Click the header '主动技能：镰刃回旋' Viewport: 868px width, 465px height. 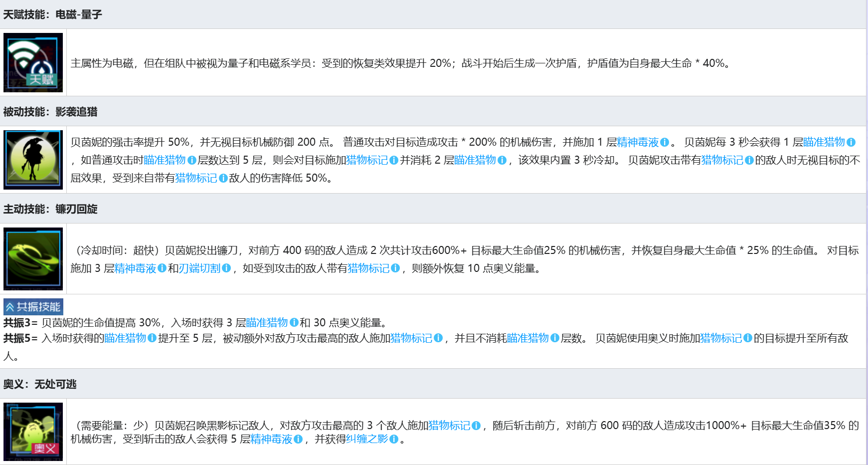click(x=50, y=209)
